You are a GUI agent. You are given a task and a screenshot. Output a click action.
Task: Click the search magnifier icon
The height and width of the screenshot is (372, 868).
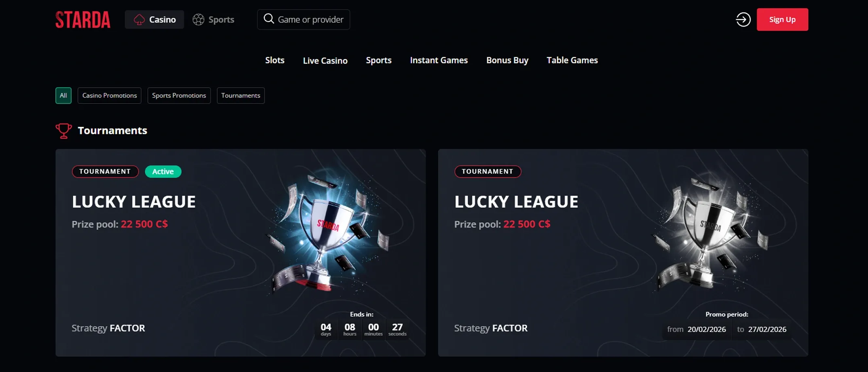(269, 19)
